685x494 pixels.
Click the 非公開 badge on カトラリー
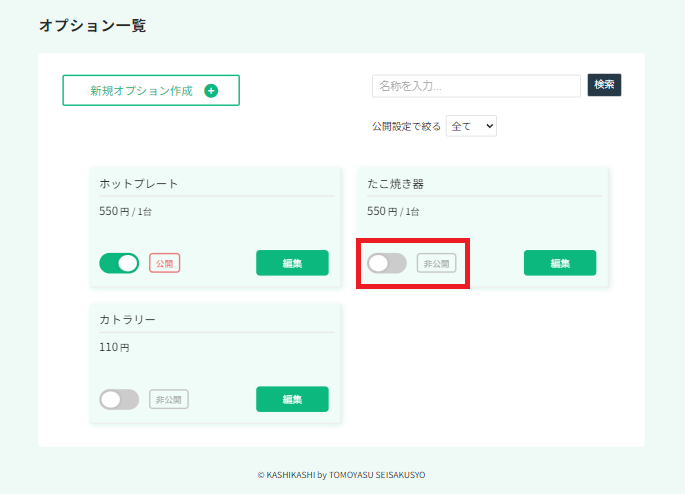click(169, 399)
